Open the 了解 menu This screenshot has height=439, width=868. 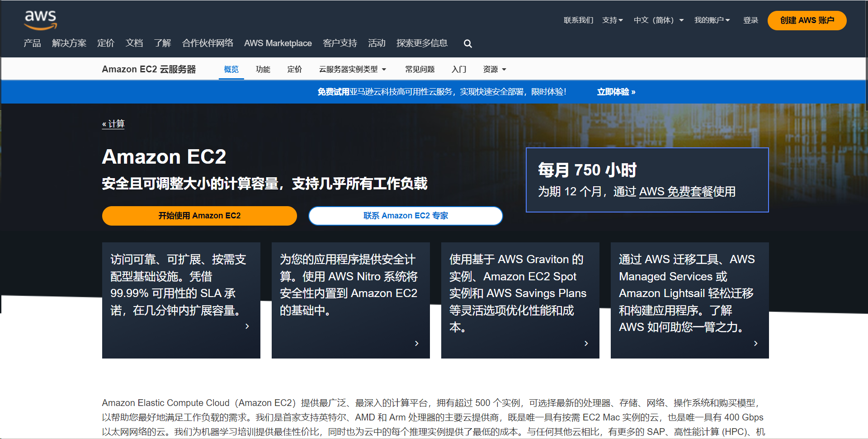coord(162,43)
